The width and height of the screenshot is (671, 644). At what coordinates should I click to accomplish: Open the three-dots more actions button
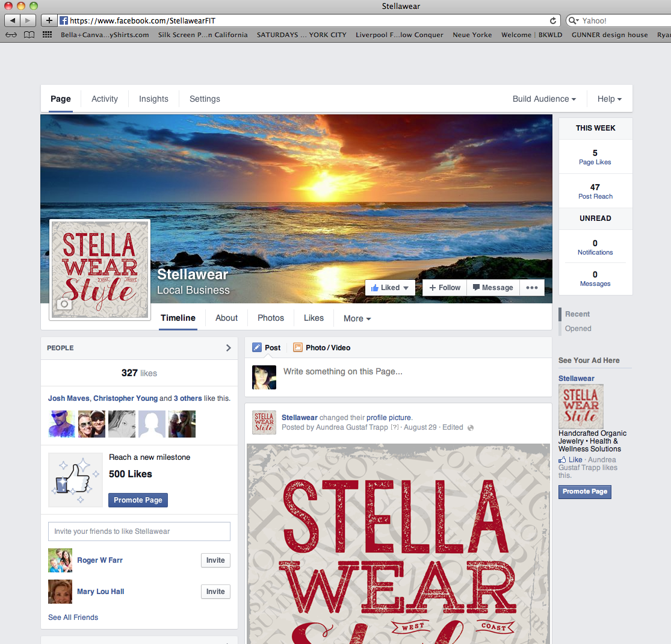tap(532, 288)
